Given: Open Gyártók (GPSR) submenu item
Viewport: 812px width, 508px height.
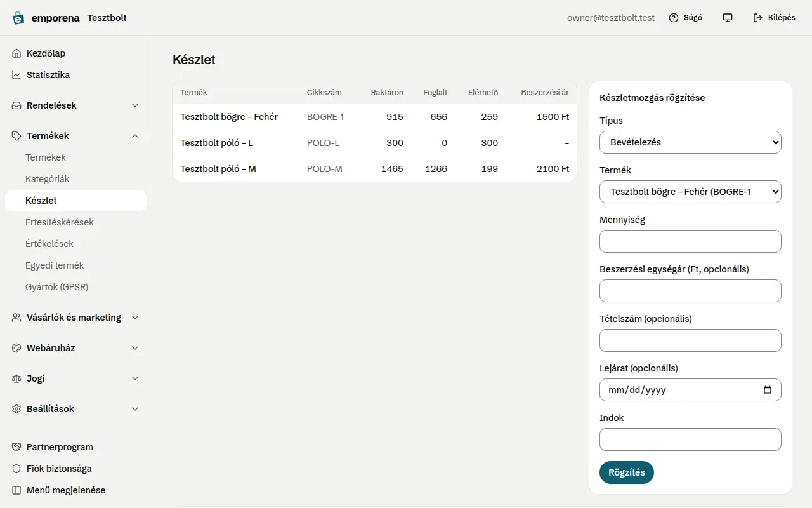Looking at the screenshot, I should tap(75, 287).
